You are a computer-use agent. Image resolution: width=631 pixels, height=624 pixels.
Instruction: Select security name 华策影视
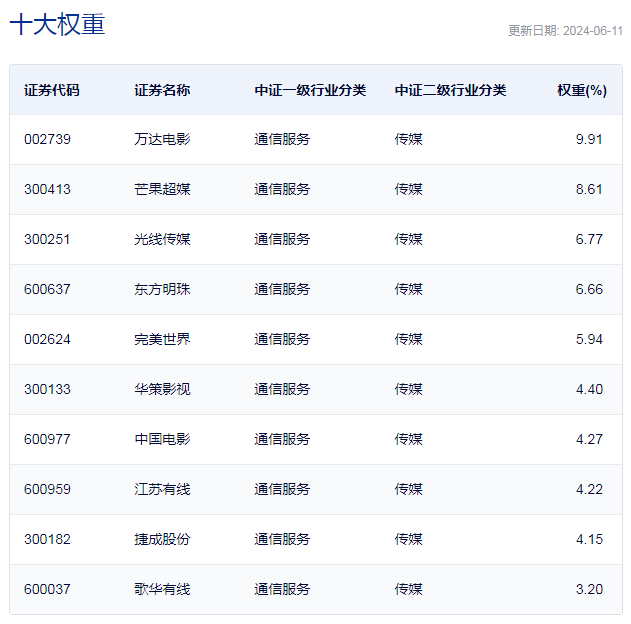point(162,389)
